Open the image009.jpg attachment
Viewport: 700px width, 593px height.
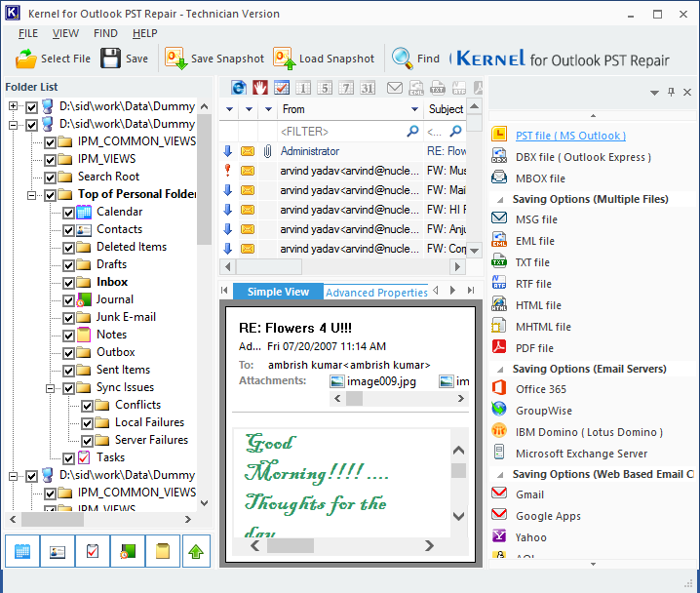(x=372, y=381)
